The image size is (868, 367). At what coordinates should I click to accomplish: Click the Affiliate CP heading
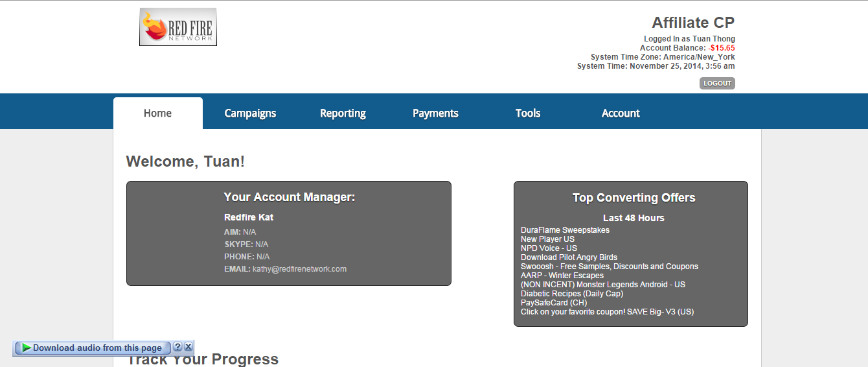[693, 23]
